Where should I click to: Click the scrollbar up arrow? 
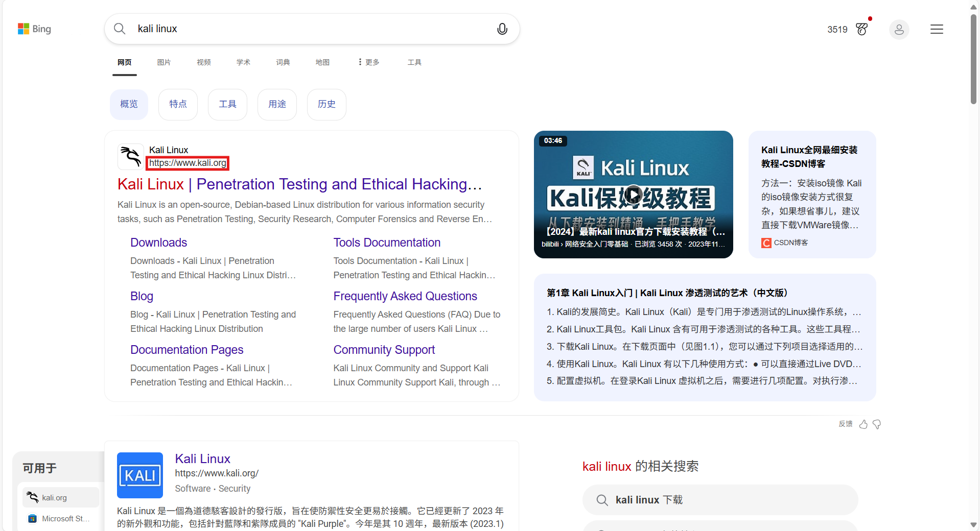pyautogui.click(x=973, y=6)
